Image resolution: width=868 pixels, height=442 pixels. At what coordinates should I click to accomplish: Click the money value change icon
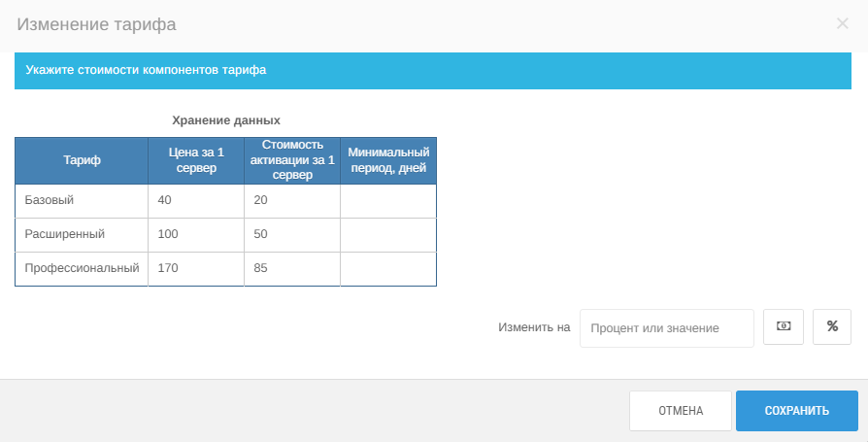[x=784, y=326]
